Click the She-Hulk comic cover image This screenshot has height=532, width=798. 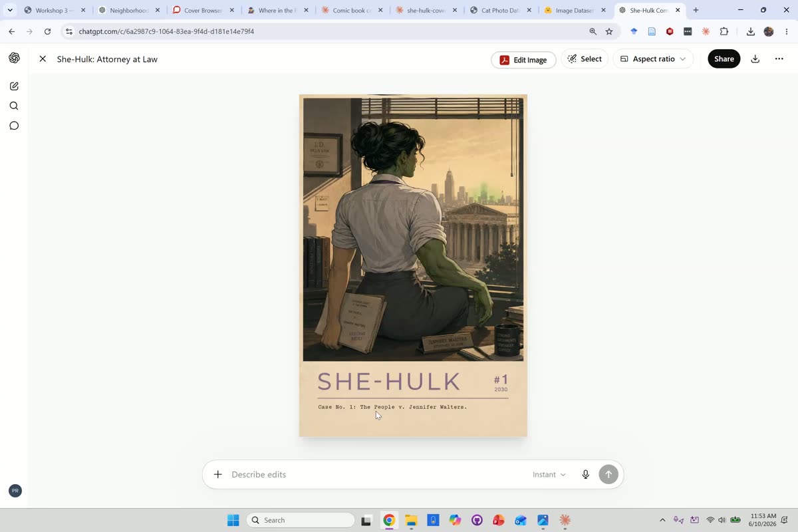413,265
